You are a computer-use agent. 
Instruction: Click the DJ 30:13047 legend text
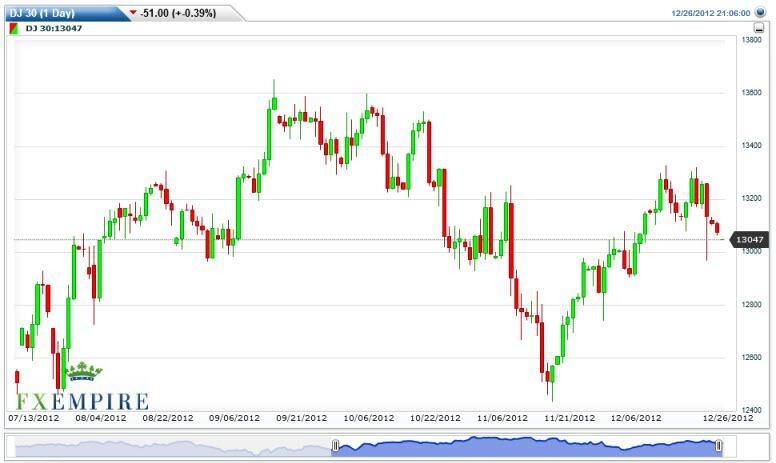(54, 29)
